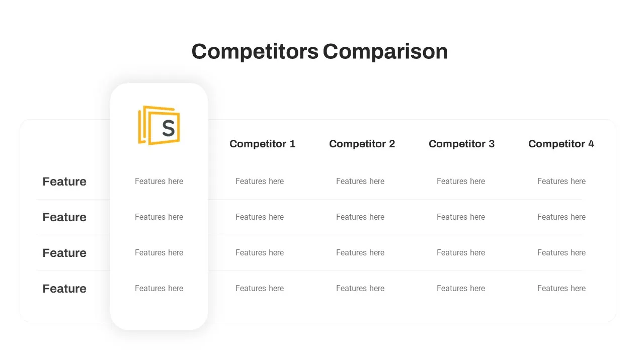
Task: Select first-row Features here under Competitor 1
Action: click(260, 181)
